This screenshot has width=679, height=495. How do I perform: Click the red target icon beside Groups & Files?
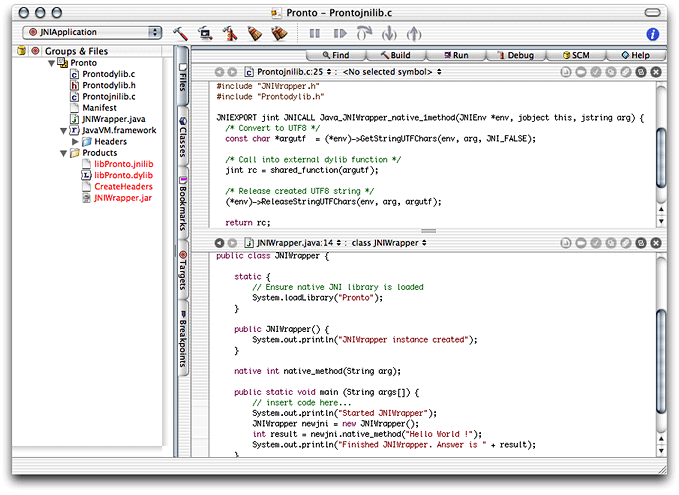(x=36, y=51)
